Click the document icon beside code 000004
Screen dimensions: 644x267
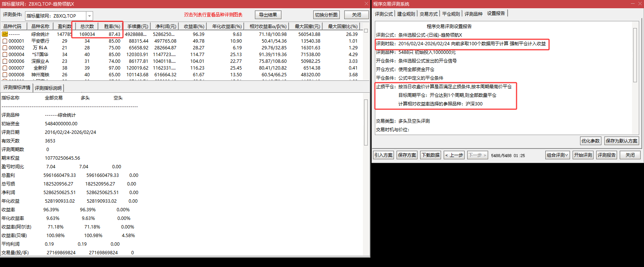[x=5, y=55]
